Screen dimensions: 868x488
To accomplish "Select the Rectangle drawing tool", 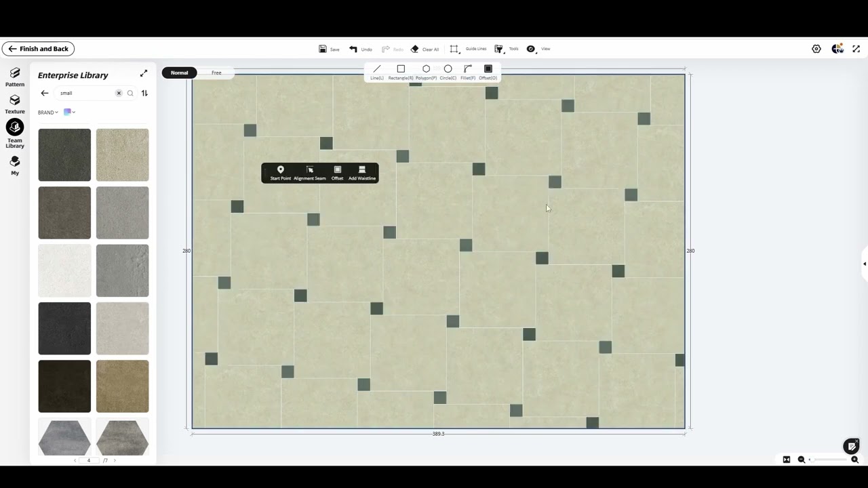I will click(x=401, y=73).
